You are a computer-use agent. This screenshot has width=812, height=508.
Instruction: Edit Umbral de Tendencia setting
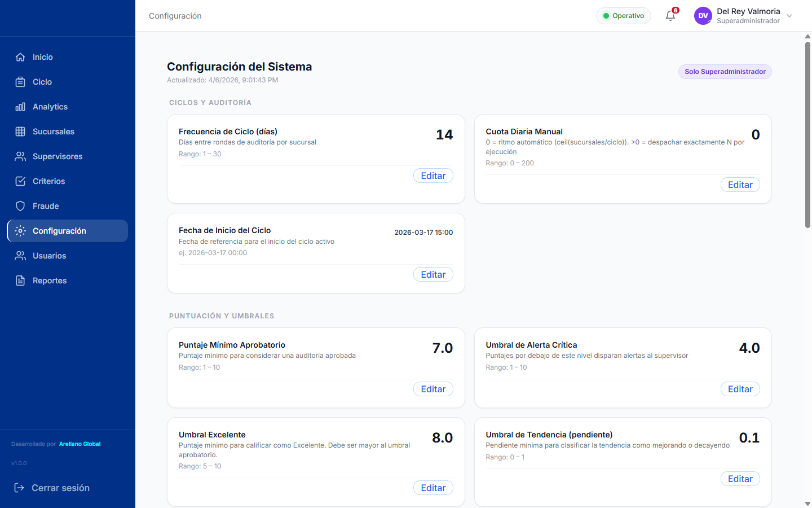point(740,479)
